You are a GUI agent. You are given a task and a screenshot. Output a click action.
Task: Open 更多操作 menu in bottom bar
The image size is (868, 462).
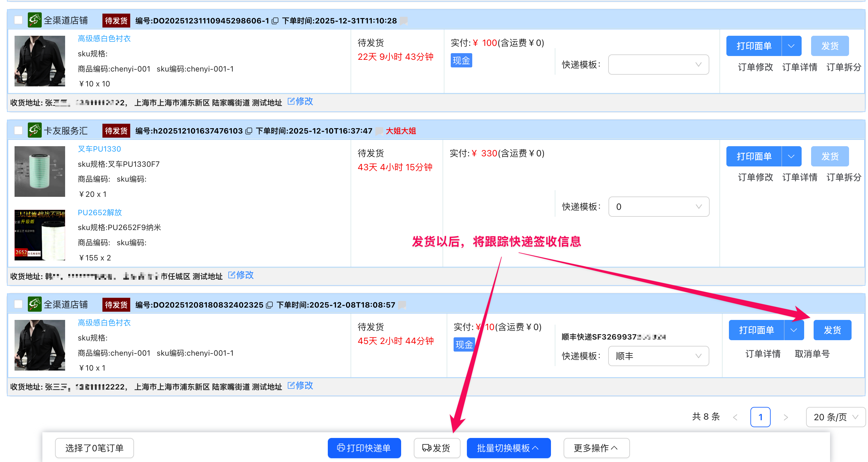point(596,448)
